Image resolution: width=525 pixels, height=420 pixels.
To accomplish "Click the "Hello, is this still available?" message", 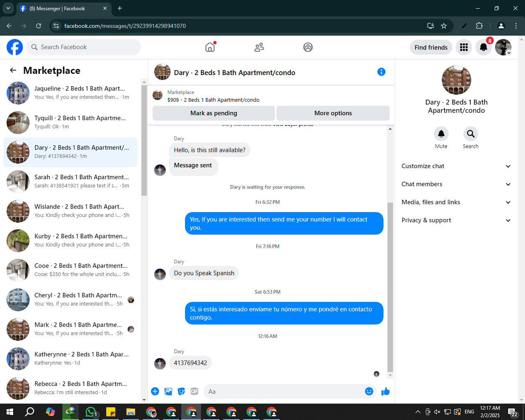I will click(x=210, y=150).
